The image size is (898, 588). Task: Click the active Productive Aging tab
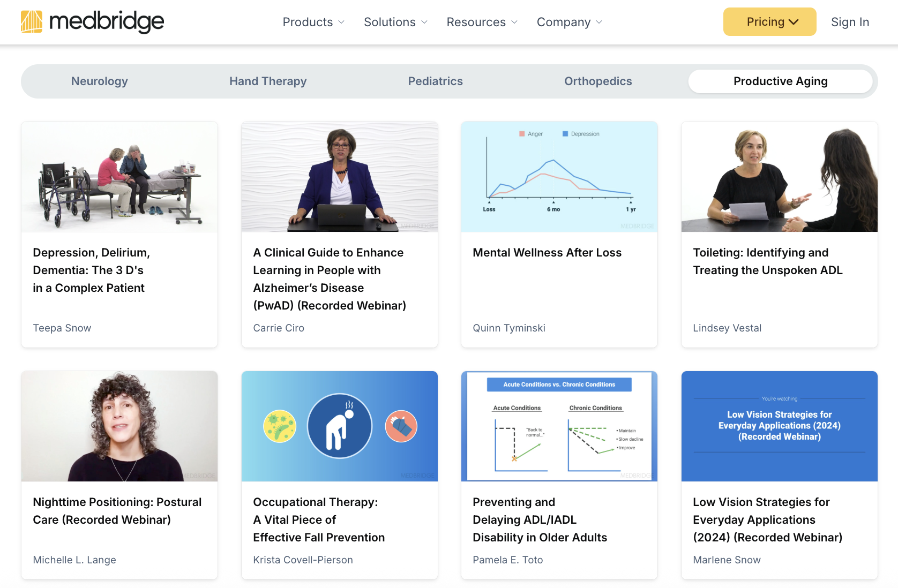(780, 81)
